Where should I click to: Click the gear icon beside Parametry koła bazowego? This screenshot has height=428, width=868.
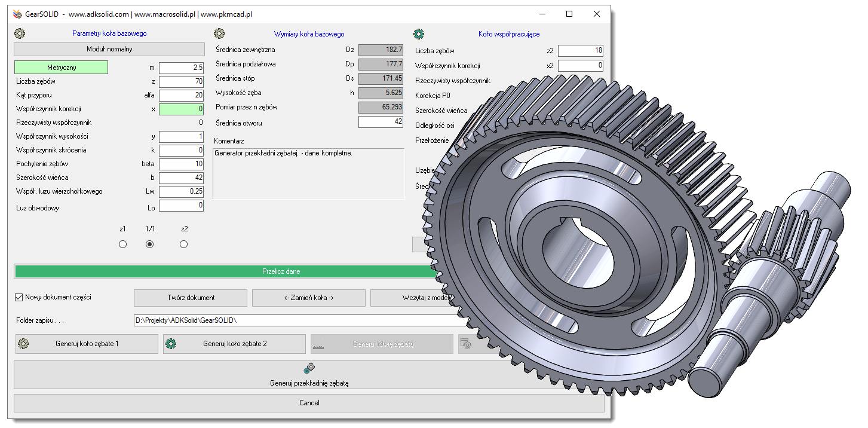(19, 34)
